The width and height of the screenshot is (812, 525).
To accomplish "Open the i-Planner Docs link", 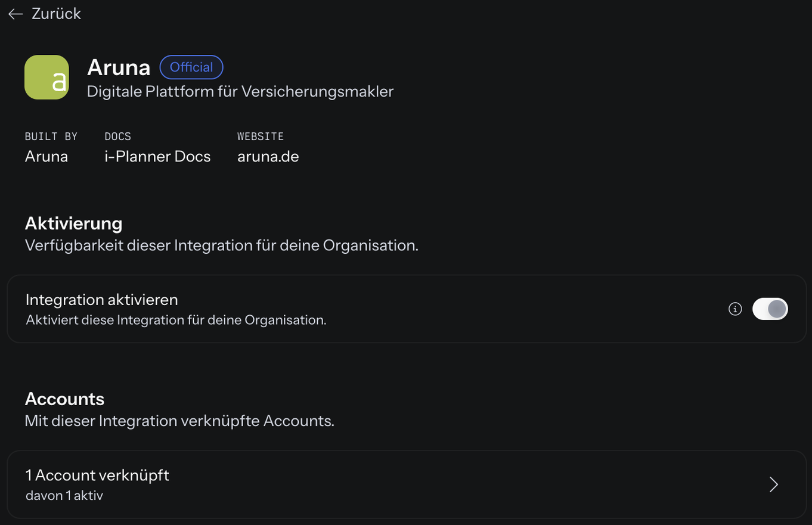I will point(157,157).
